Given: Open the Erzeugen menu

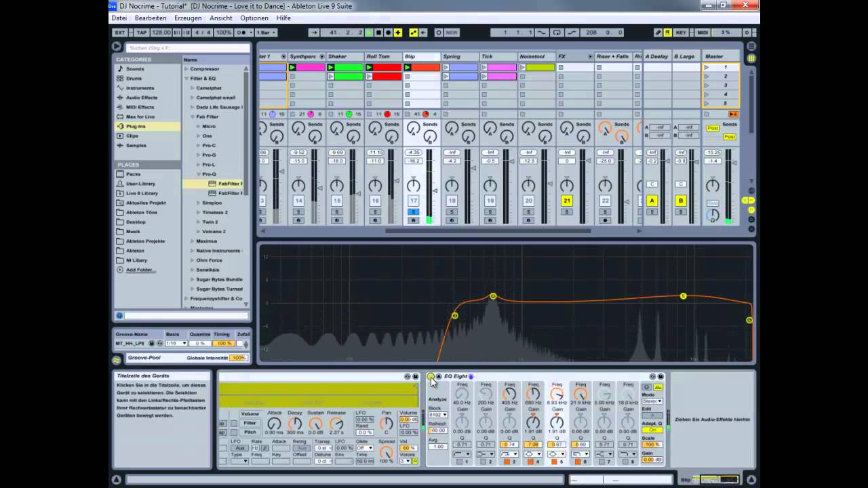Looking at the screenshot, I should coord(188,18).
